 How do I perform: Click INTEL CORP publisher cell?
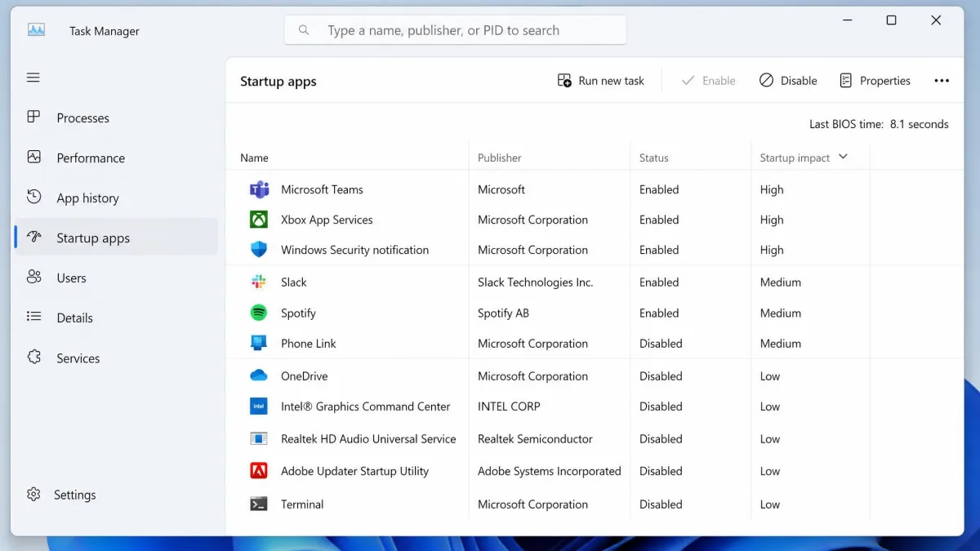click(509, 407)
